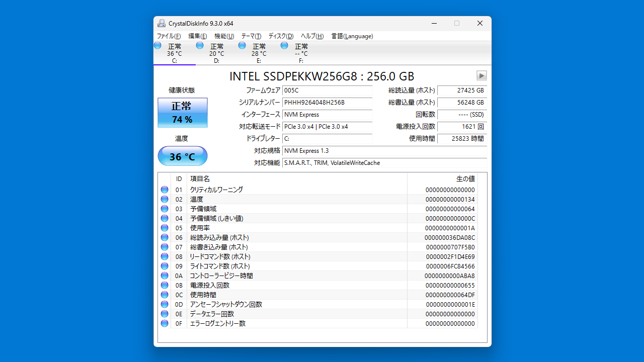The width and height of the screenshot is (644, 362).
Task: Select the アンセーフシャットダウン回数 attribute name
Action: (x=226, y=304)
